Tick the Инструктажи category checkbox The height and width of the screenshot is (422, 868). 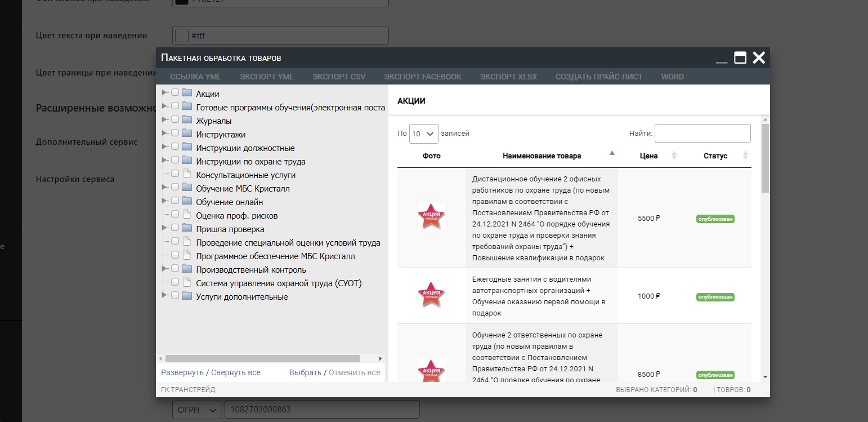pyautogui.click(x=175, y=133)
